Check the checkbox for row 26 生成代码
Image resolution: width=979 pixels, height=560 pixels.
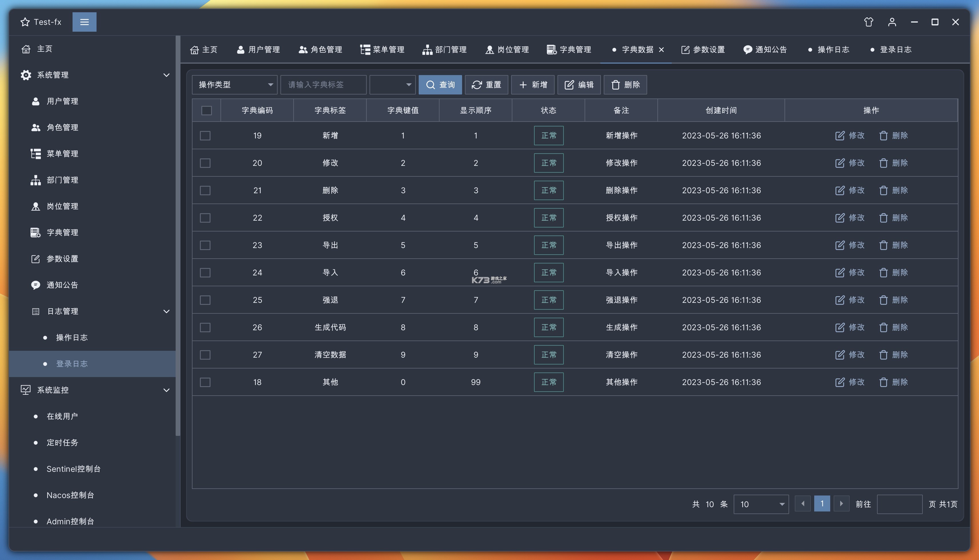tap(205, 327)
